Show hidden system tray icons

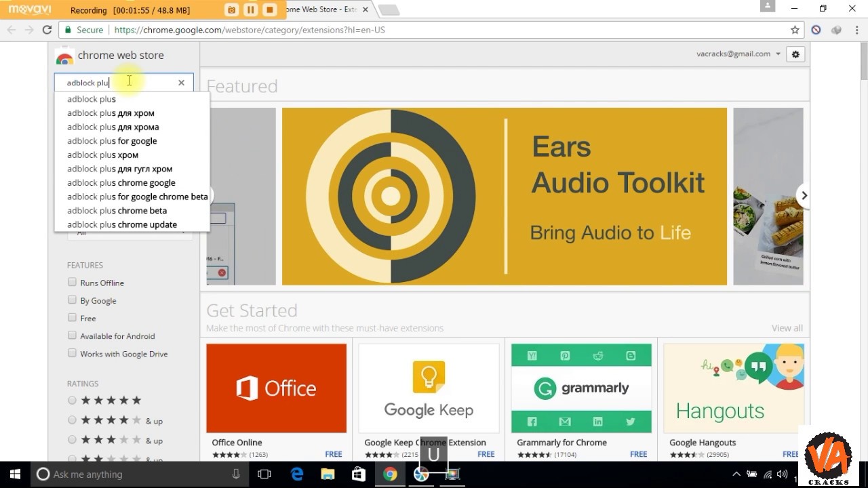pos(736,474)
